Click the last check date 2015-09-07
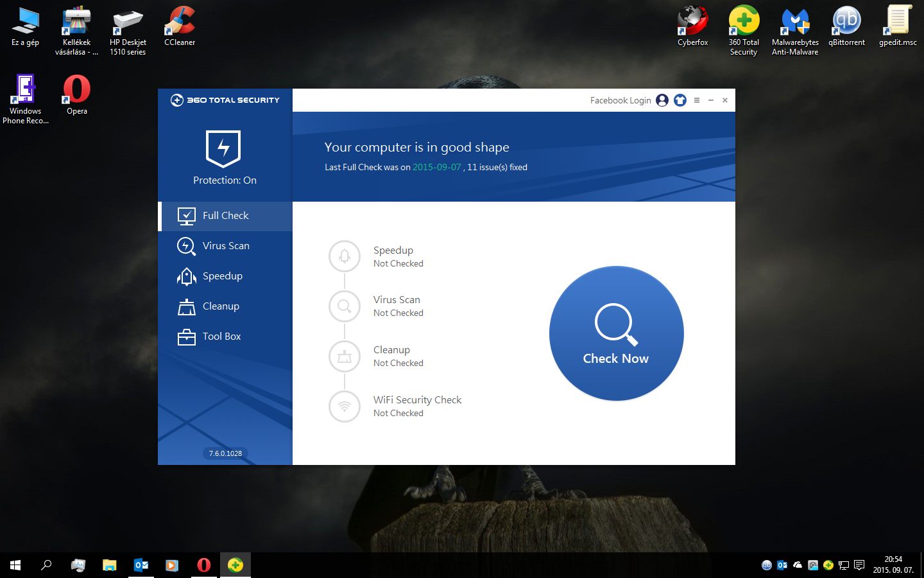The width and height of the screenshot is (924, 578). pyautogui.click(x=437, y=167)
